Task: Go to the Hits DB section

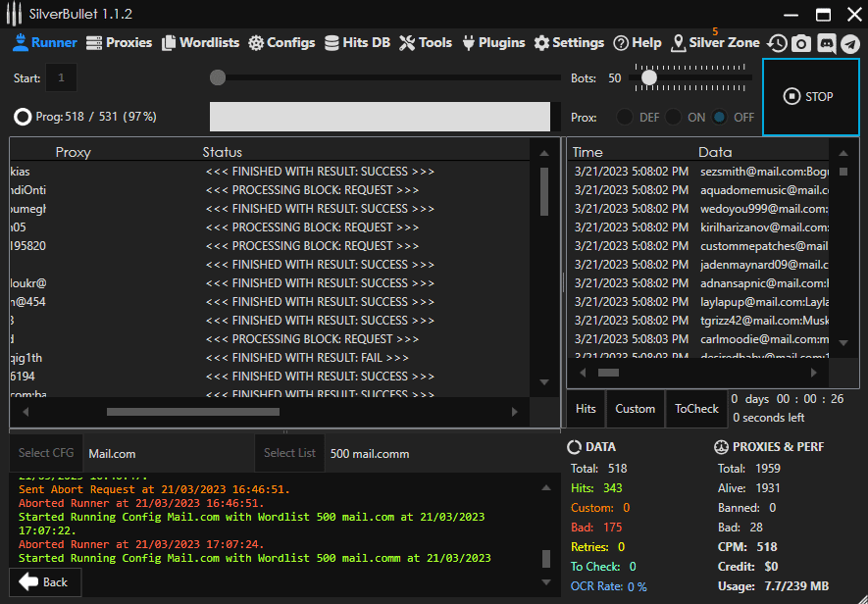Action: click(x=357, y=42)
